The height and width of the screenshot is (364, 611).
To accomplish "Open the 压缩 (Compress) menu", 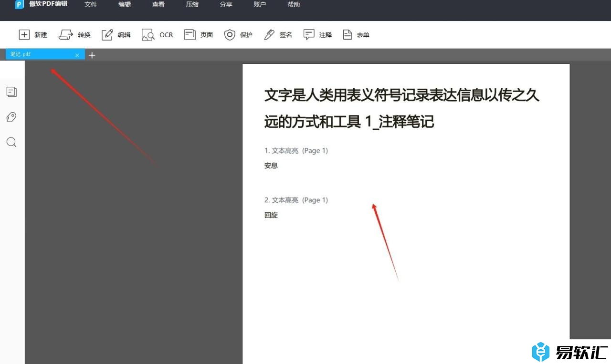I will pos(192,4).
